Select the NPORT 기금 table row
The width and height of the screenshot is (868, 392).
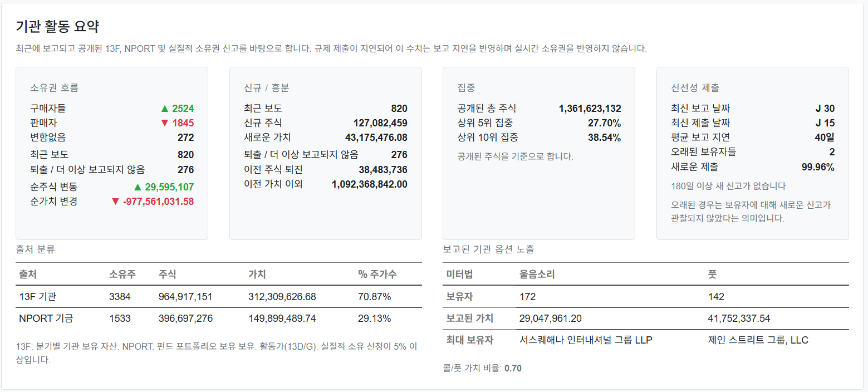tap(219, 318)
